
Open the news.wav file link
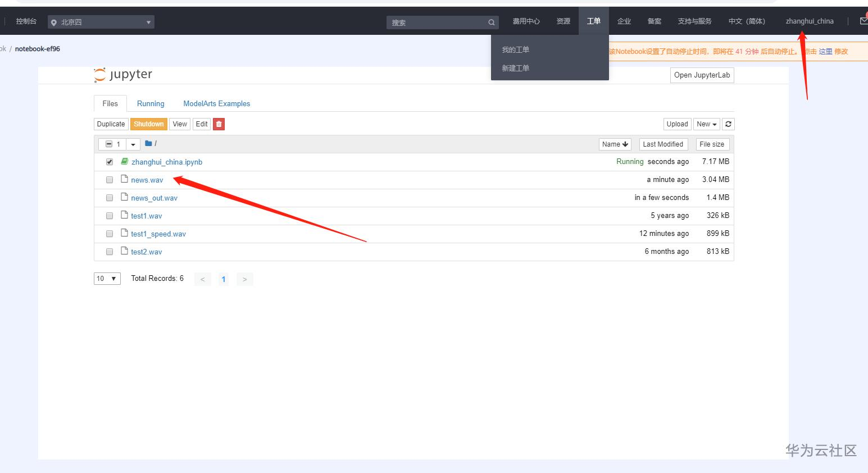click(x=147, y=180)
